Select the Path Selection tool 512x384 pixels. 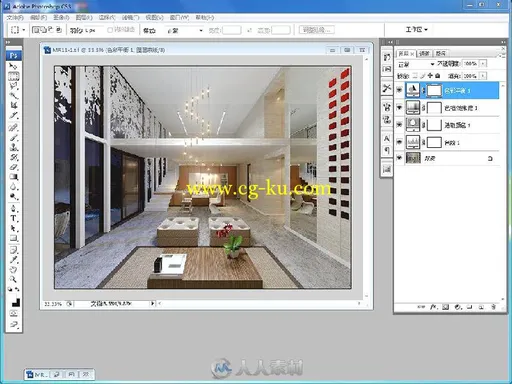coord(13,228)
